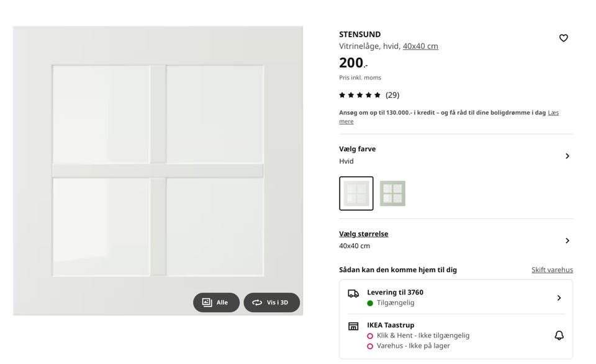Click the Vælg størrelse heading
Image resolution: width=596 pixels, height=364 pixels.
coord(363,234)
